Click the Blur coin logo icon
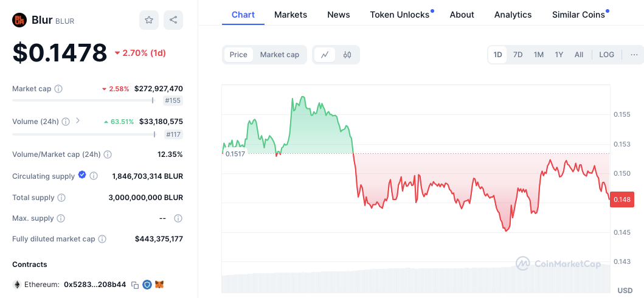This screenshot has height=298, width=644. [19, 20]
